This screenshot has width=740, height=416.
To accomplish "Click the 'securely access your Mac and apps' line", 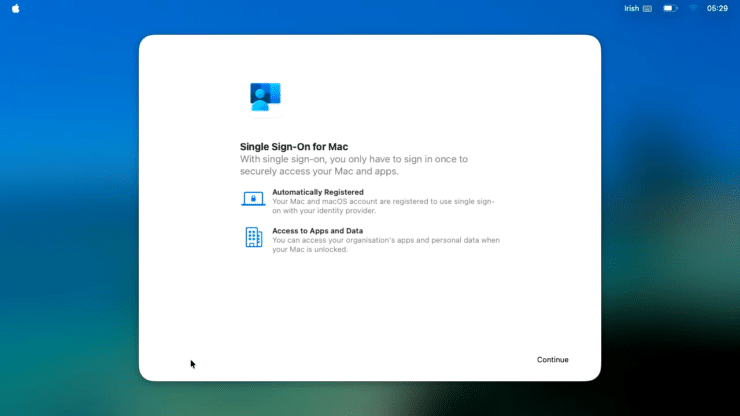I will tap(320, 171).
